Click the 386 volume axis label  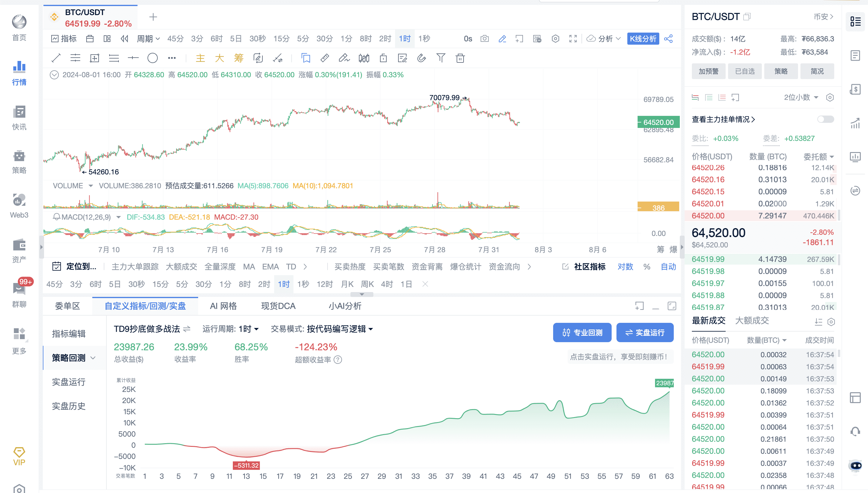pyautogui.click(x=658, y=208)
